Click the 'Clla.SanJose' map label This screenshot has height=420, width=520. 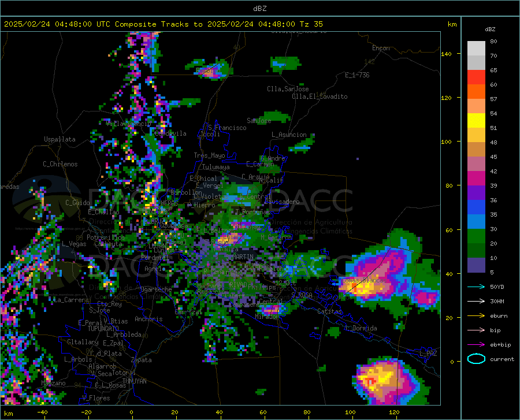(x=288, y=89)
